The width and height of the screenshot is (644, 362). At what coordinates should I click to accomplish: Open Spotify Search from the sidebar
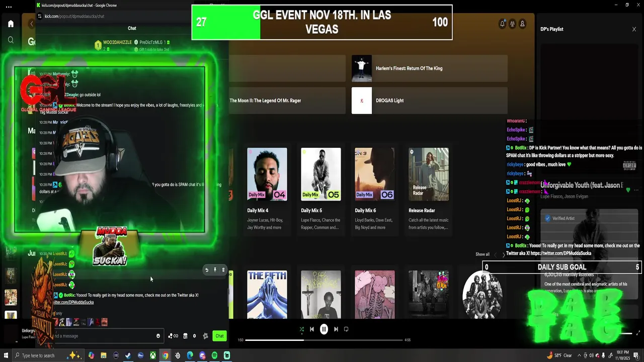coord(11,40)
